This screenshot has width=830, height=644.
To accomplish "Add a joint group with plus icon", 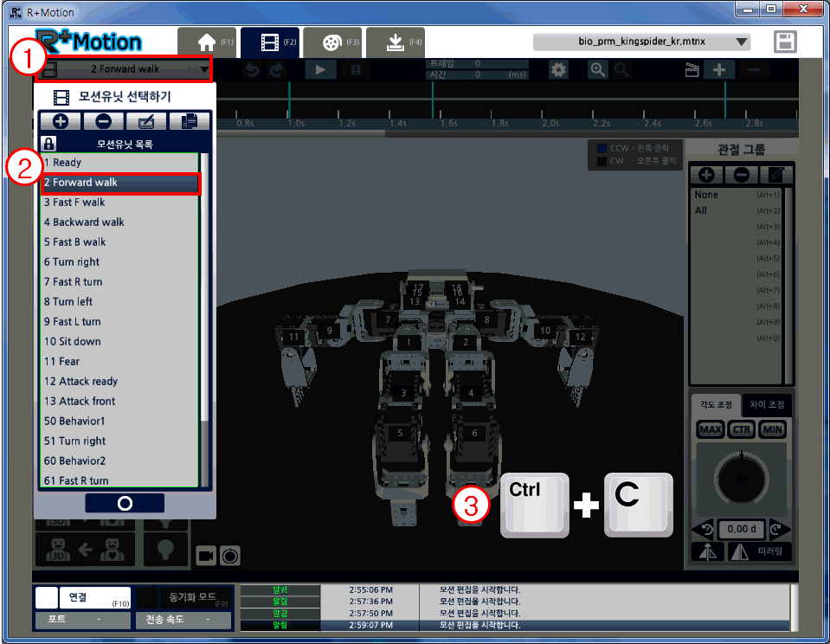I will [x=706, y=174].
